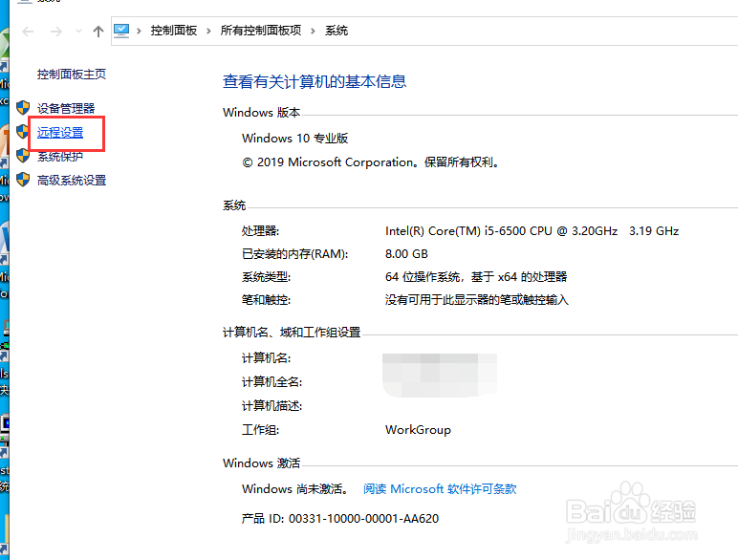Expand the chevron after 所有控制面板项
This screenshot has height=560, width=738.
coord(313,32)
